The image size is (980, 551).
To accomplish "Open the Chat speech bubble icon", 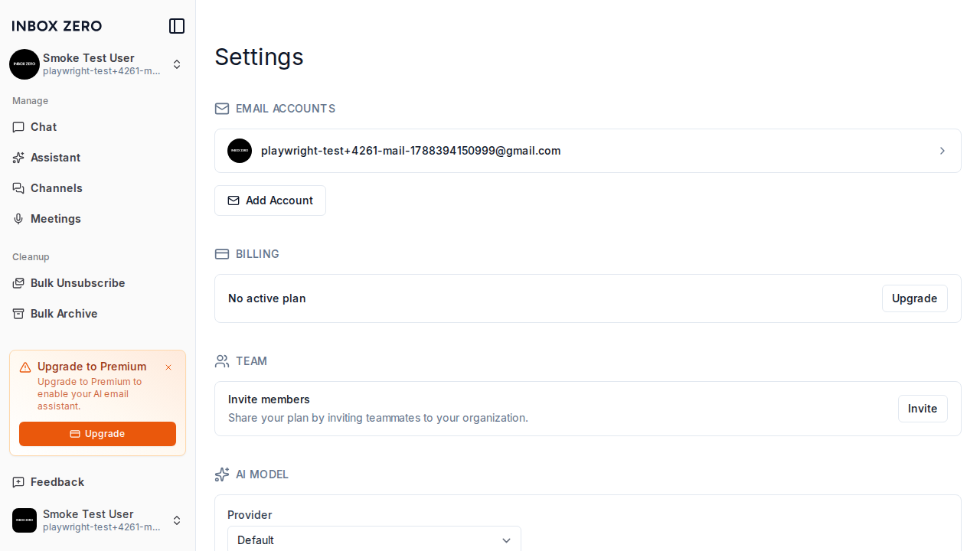I will click(18, 127).
